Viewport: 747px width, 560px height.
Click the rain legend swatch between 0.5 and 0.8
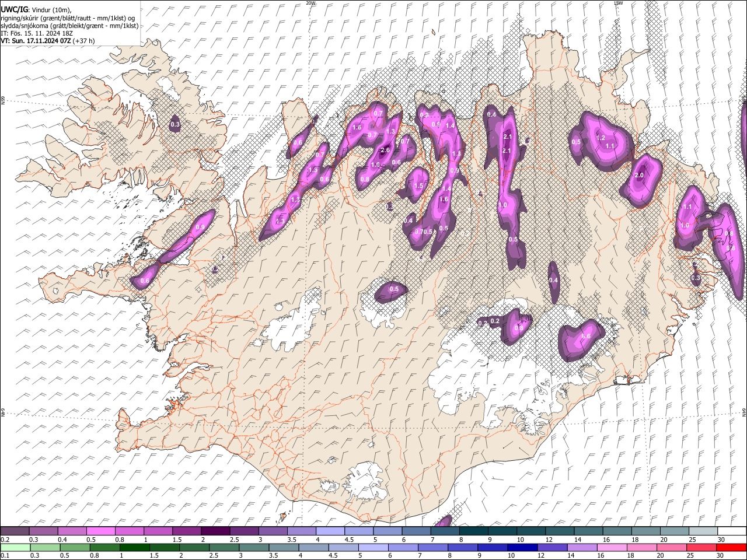tap(75, 547)
